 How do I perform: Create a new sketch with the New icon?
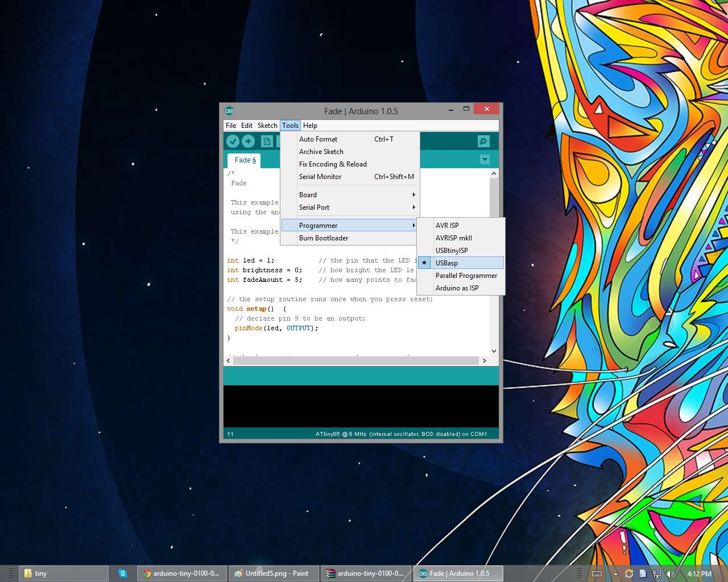(267, 142)
